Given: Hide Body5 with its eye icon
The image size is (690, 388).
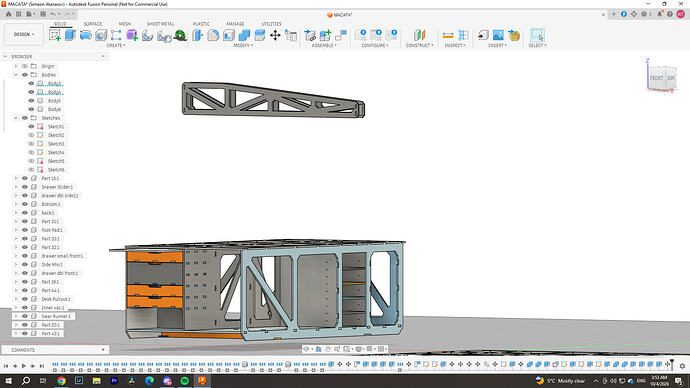Looking at the screenshot, I should 31,101.
